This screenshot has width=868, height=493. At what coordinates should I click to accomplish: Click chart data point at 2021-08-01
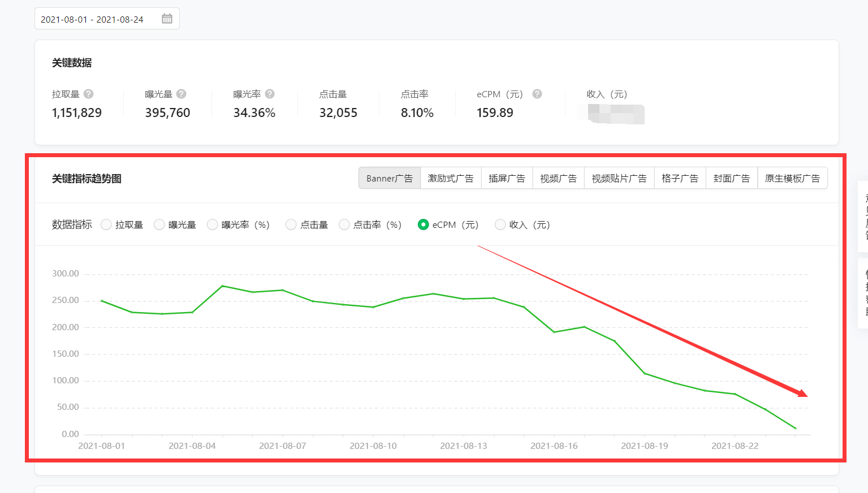tap(102, 301)
